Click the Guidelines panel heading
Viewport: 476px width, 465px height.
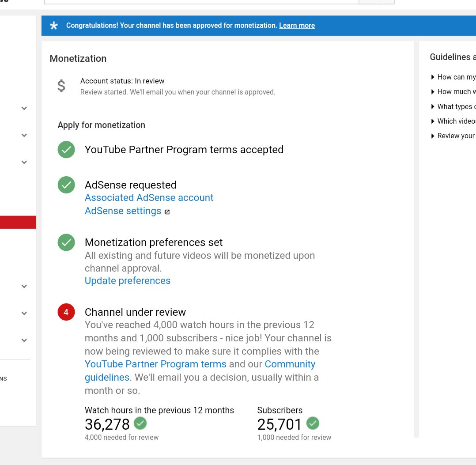[x=453, y=57]
